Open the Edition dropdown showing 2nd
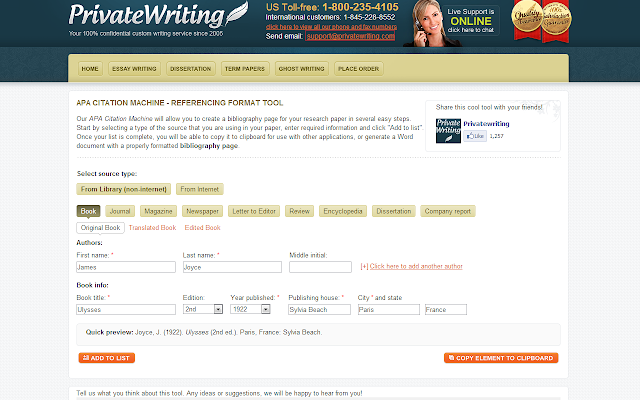Screen dimensions: 640x400 (203, 309)
